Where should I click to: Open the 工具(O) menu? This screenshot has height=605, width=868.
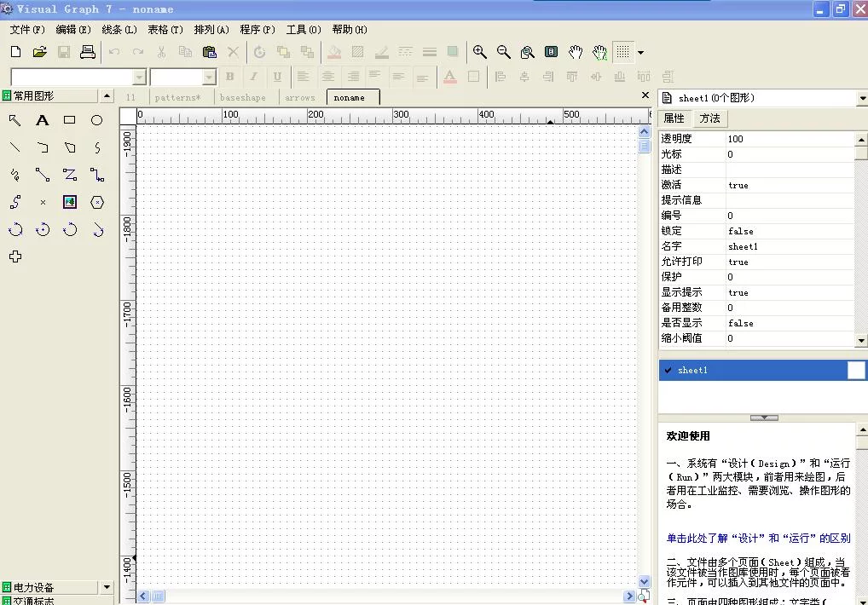(304, 30)
